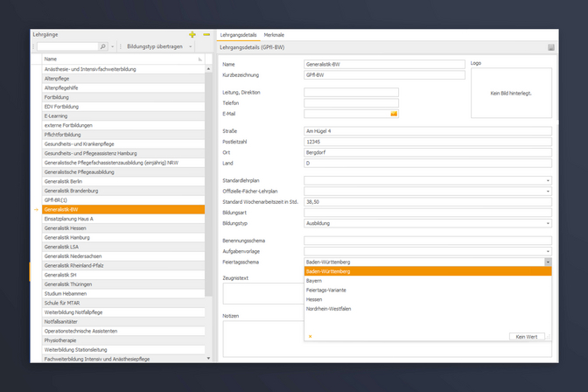Click the Postleitzahl field 12345

pos(428,142)
